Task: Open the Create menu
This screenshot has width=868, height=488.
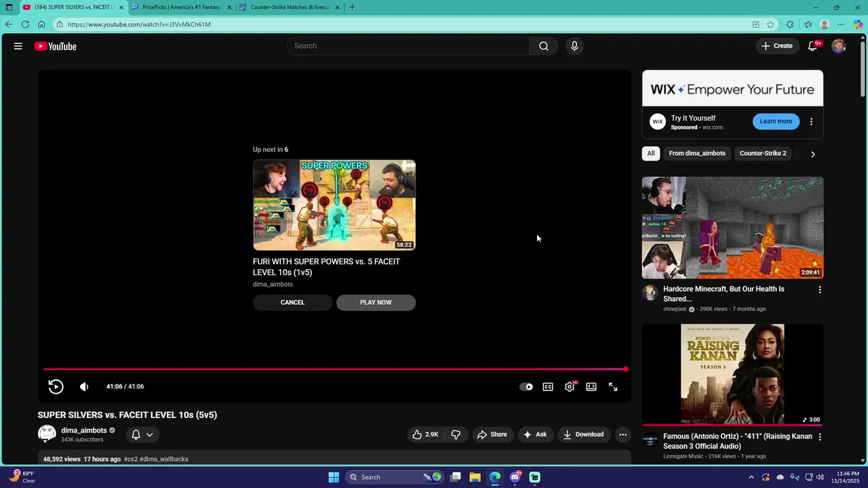Action: click(777, 46)
